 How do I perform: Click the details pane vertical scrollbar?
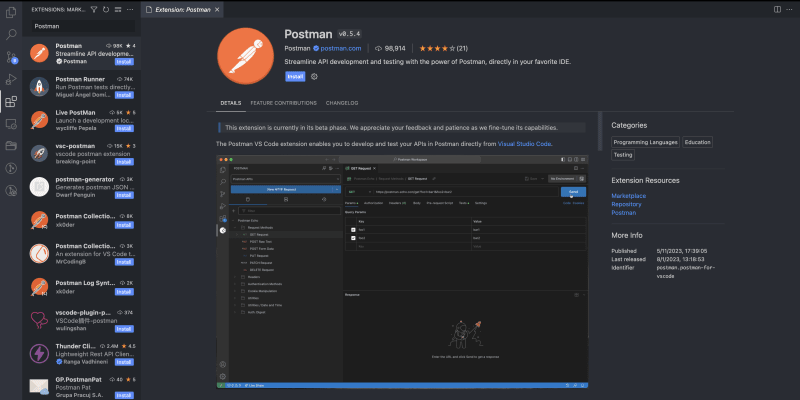point(600,131)
